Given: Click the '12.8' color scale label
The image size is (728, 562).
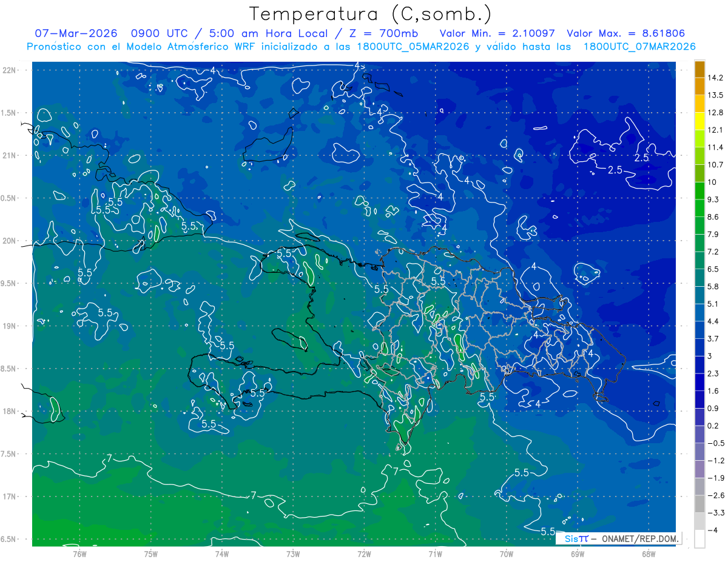Looking at the screenshot, I should pyautogui.click(x=715, y=113).
